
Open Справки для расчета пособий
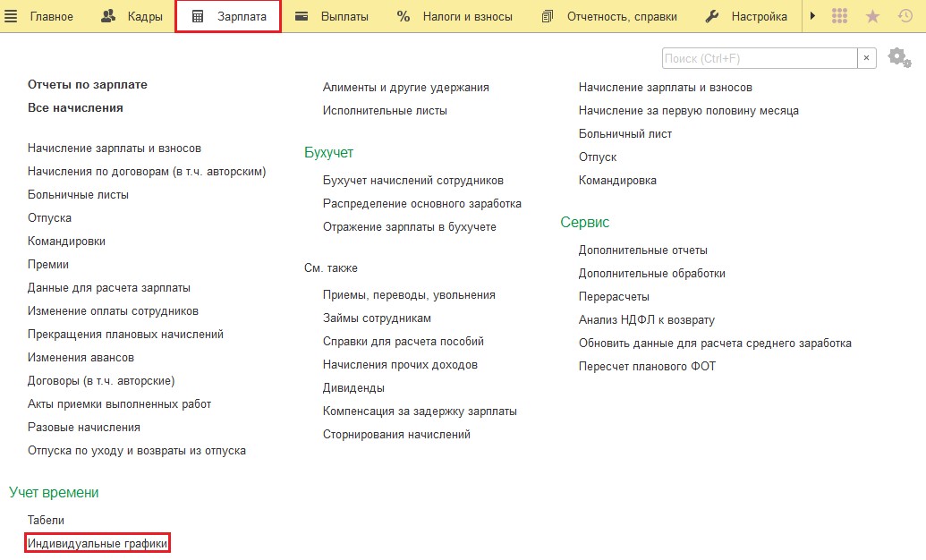[x=404, y=342]
